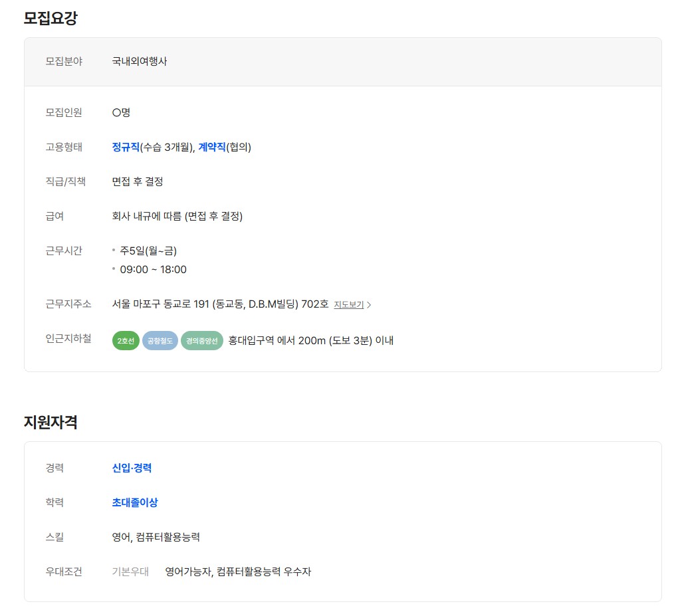Click the 정규직 employment type link
The height and width of the screenshot is (616, 684).
point(126,147)
